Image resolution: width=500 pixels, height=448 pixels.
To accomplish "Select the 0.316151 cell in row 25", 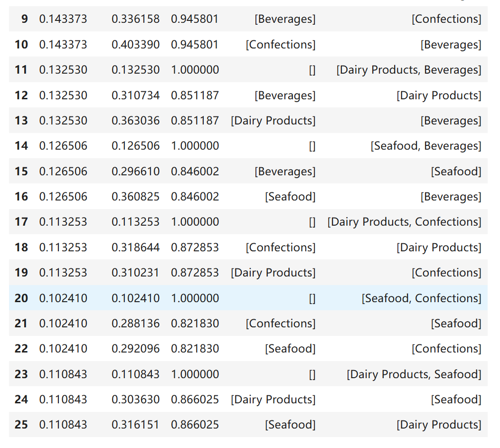I will click(x=135, y=425).
